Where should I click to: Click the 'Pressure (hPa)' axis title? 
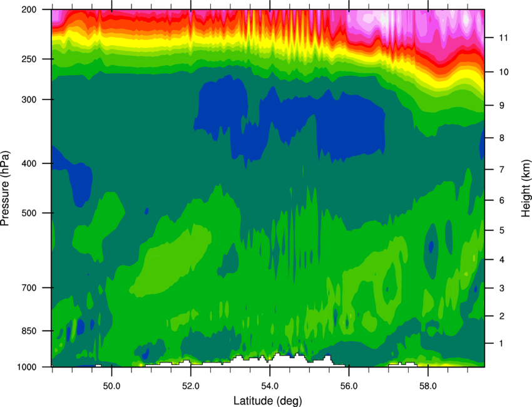(x=5, y=188)
